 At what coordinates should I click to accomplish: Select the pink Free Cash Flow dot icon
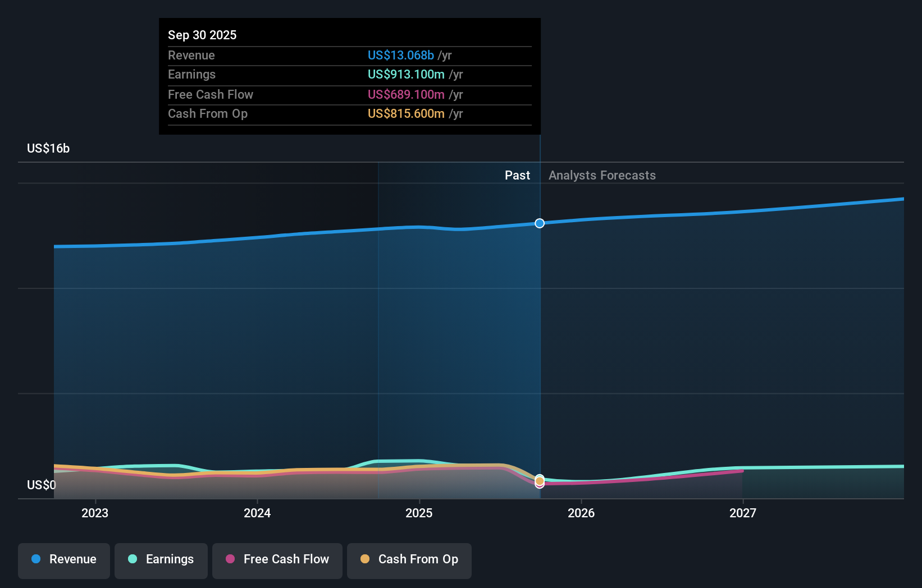click(x=230, y=559)
